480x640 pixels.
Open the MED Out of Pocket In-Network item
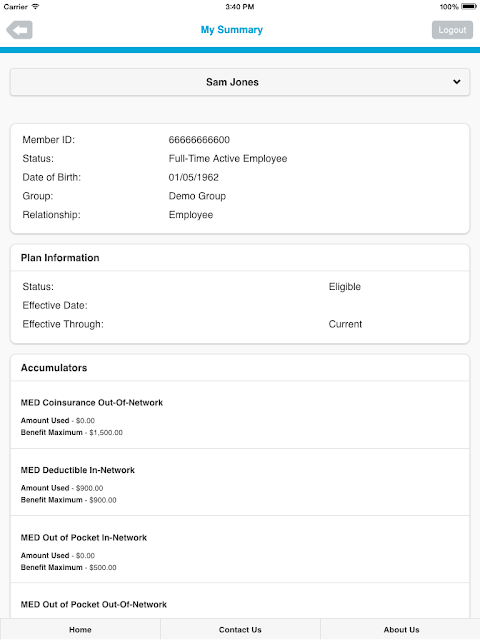[240, 550]
